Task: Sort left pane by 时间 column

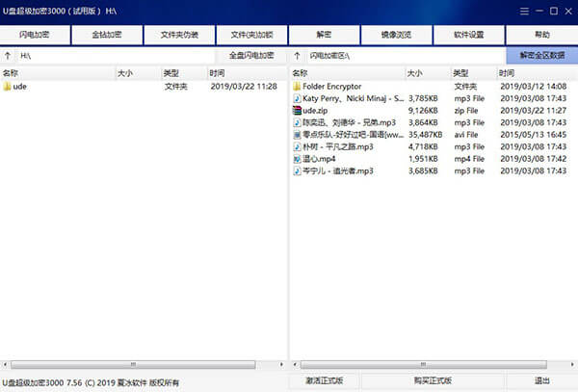Action: (247, 73)
